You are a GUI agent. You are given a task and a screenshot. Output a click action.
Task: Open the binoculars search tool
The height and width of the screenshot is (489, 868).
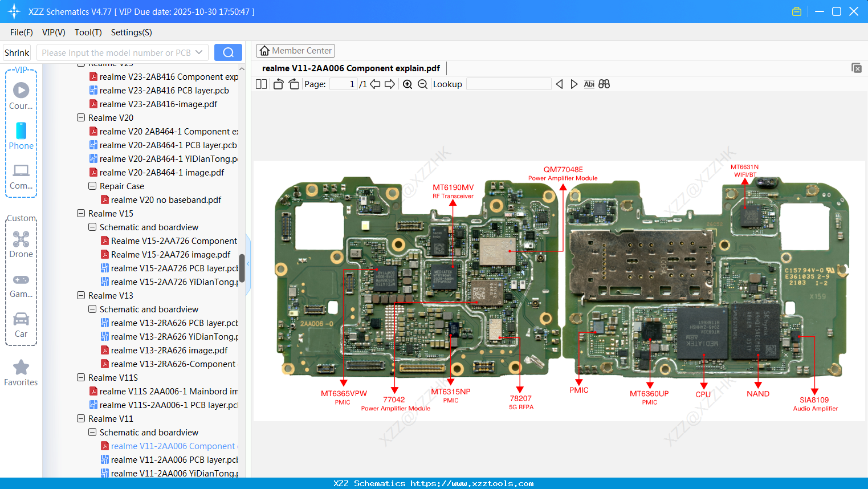click(604, 84)
